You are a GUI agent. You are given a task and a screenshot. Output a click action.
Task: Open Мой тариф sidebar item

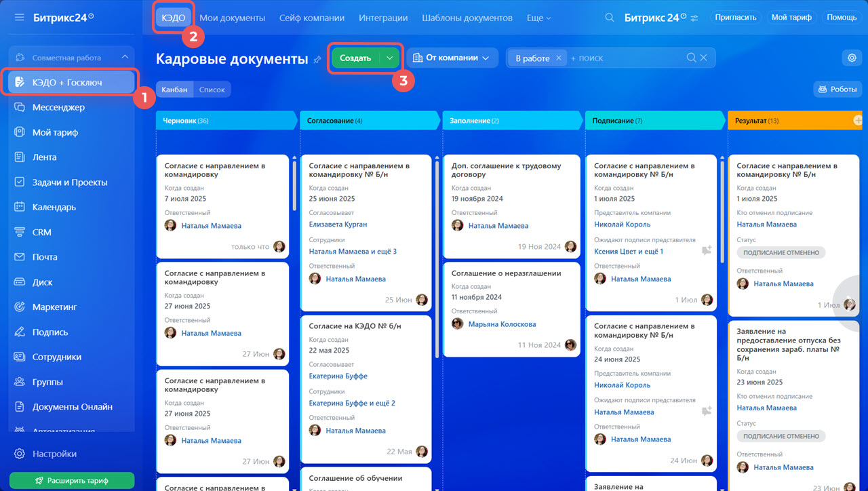pyautogui.click(x=55, y=132)
